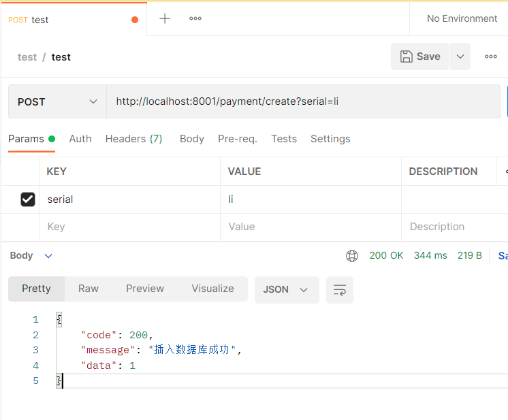The image size is (508, 420).
Task: Open the Settings tab
Action: pyautogui.click(x=330, y=139)
